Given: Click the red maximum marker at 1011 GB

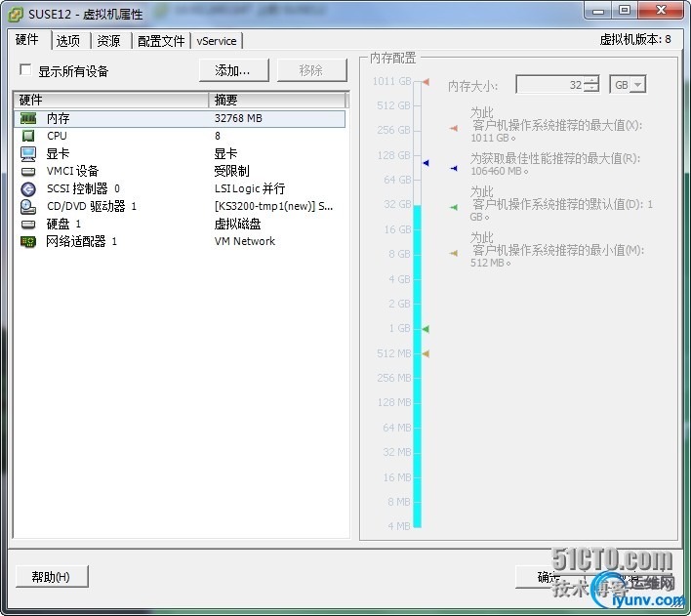Looking at the screenshot, I should tap(426, 82).
